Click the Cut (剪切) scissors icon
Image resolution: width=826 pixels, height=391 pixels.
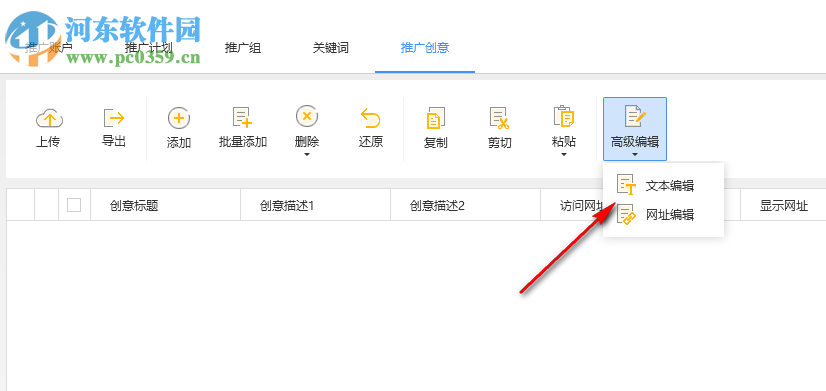click(499, 118)
